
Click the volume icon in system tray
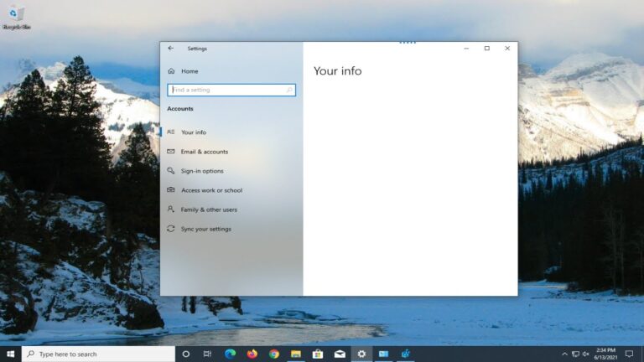585,354
